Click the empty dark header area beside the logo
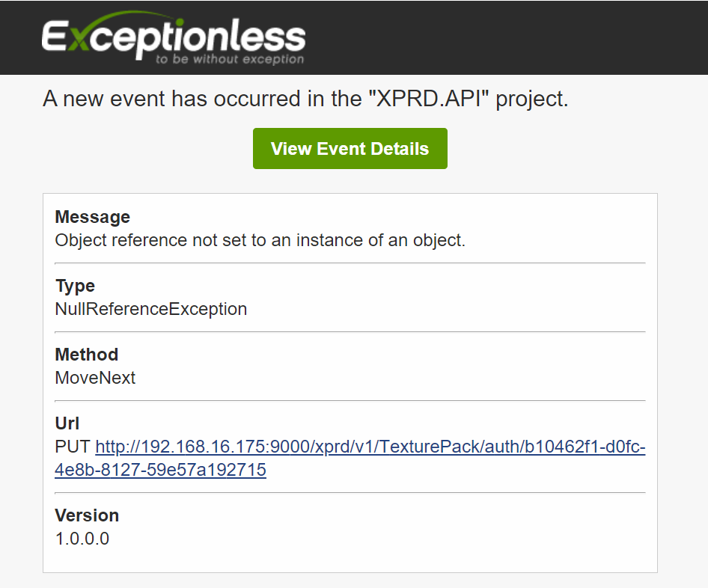Viewport: 708px width, 588px height. pyautogui.click(x=506, y=37)
